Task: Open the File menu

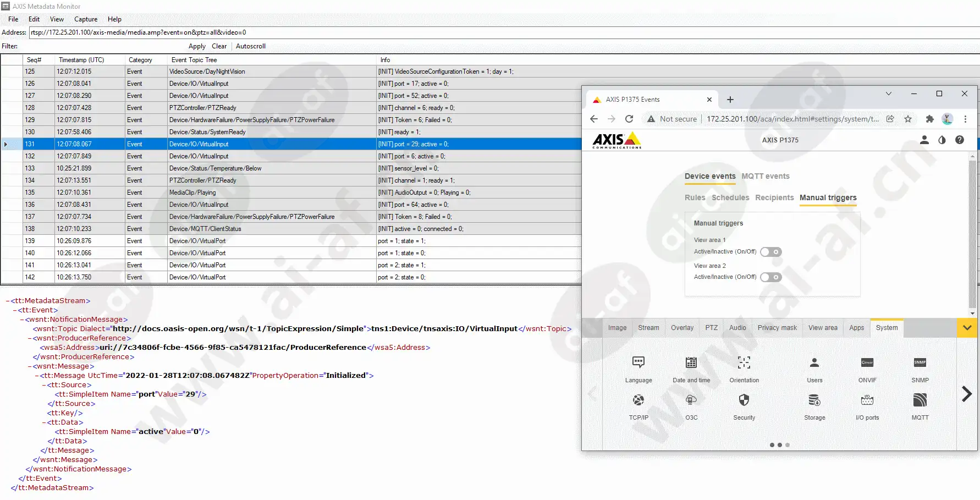Action: [x=13, y=19]
